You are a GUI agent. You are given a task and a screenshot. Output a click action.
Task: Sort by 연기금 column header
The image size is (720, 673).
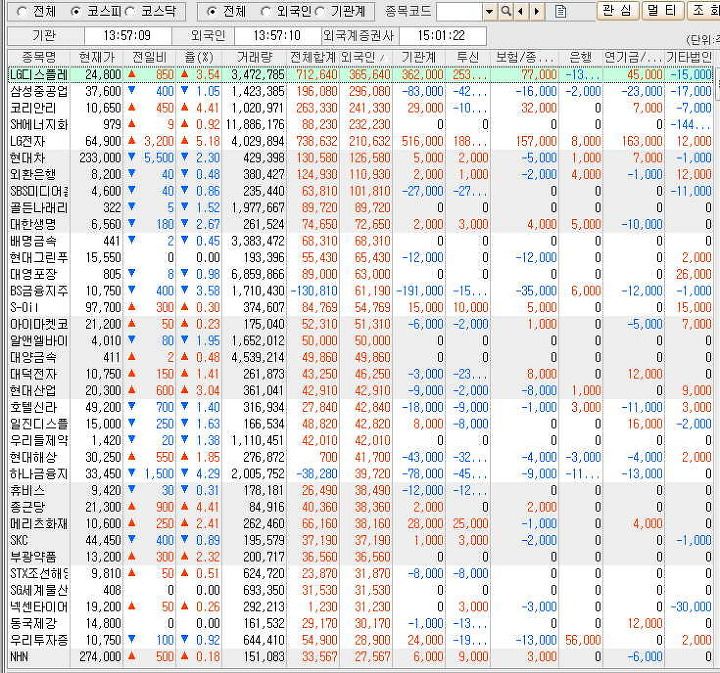[x=633, y=57]
